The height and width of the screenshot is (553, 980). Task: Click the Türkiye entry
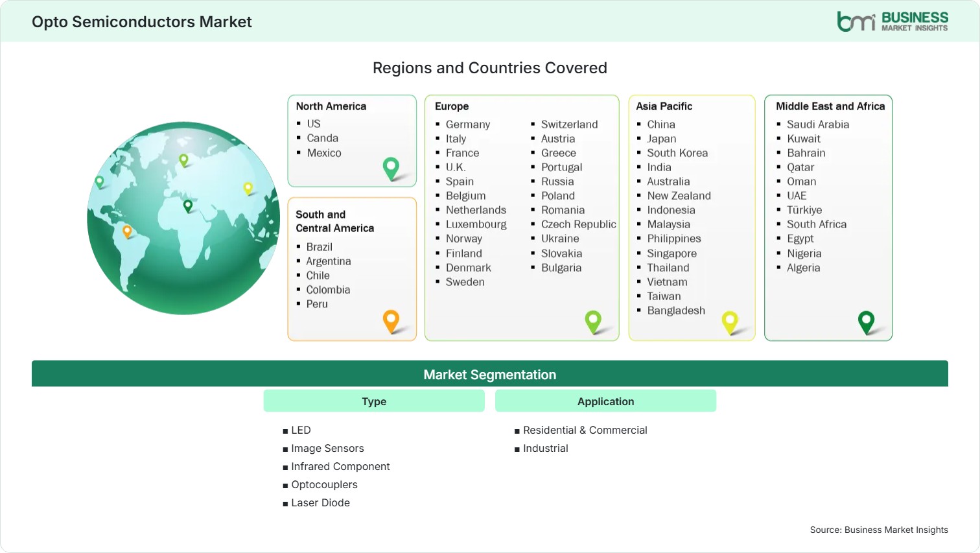coord(804,210)
